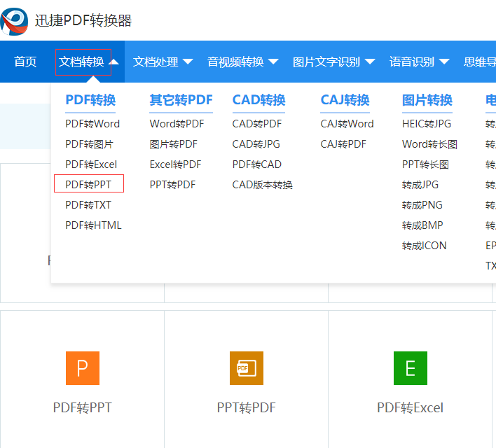Viewport: 496px width, 448px height.
Task: Click the 图片转换 category heading
Action: point(427,100)
